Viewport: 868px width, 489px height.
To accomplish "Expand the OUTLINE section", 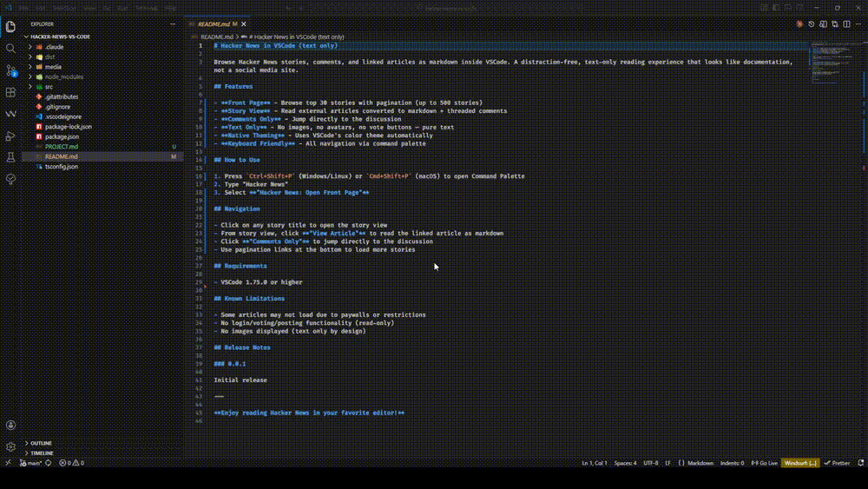I will [102, 443].
